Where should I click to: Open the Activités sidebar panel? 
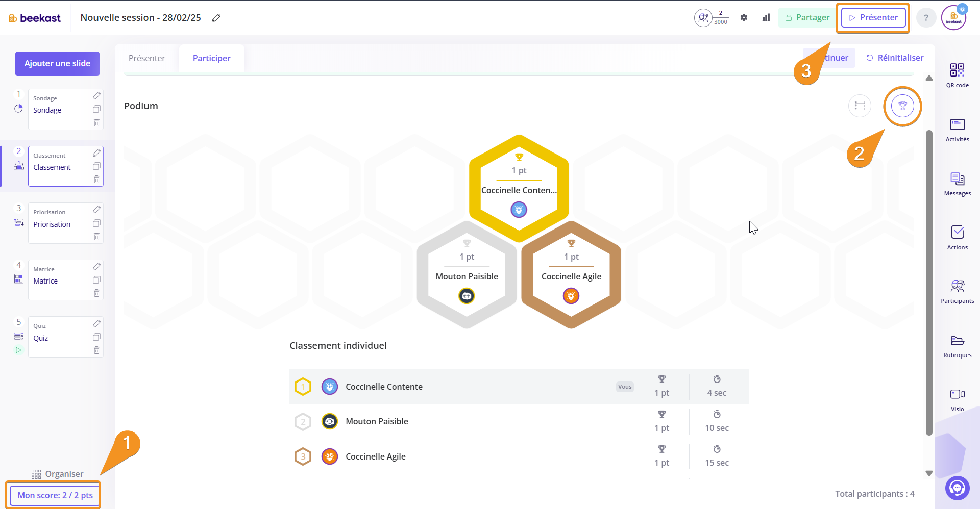tap(957, 130)
